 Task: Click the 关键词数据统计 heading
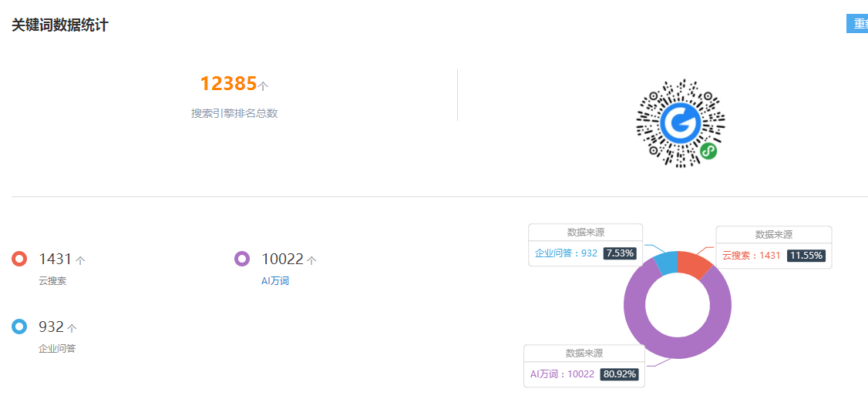60,25
